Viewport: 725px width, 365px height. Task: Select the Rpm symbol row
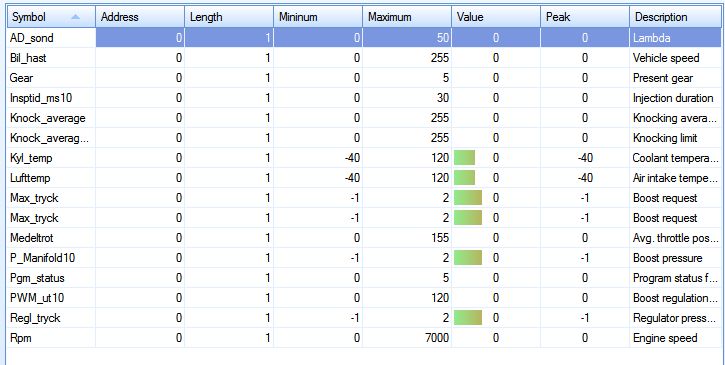click(x=364, y=338)
